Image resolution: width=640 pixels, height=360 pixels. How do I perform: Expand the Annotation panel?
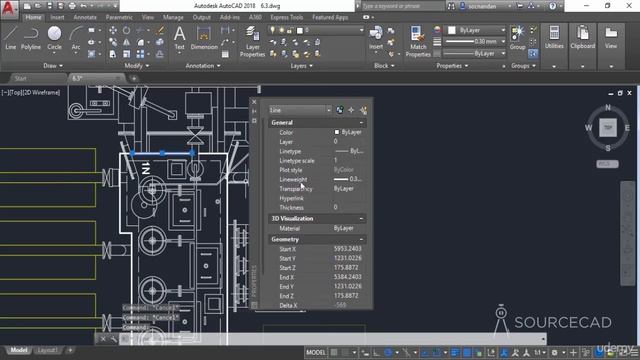[x=203, y=66]
